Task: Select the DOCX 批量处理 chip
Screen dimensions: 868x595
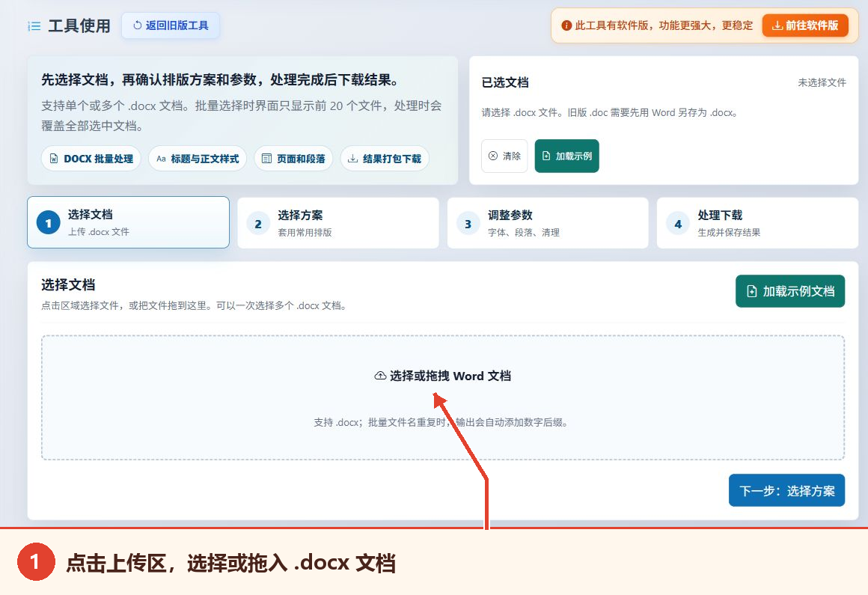Action: pyautogui.click(x=91, y=159)
